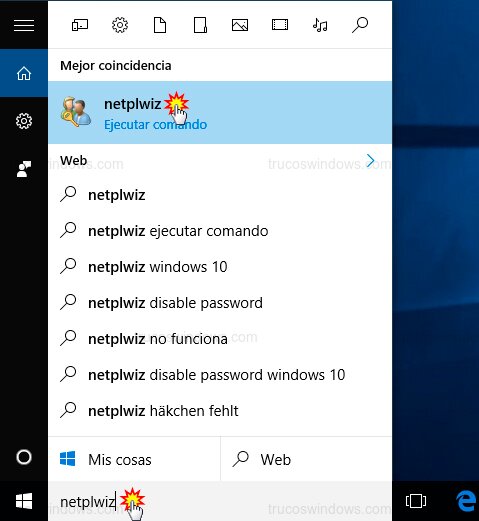Switch to Mis cosas tab
This screenshot has height=521, width=479.
134,459
